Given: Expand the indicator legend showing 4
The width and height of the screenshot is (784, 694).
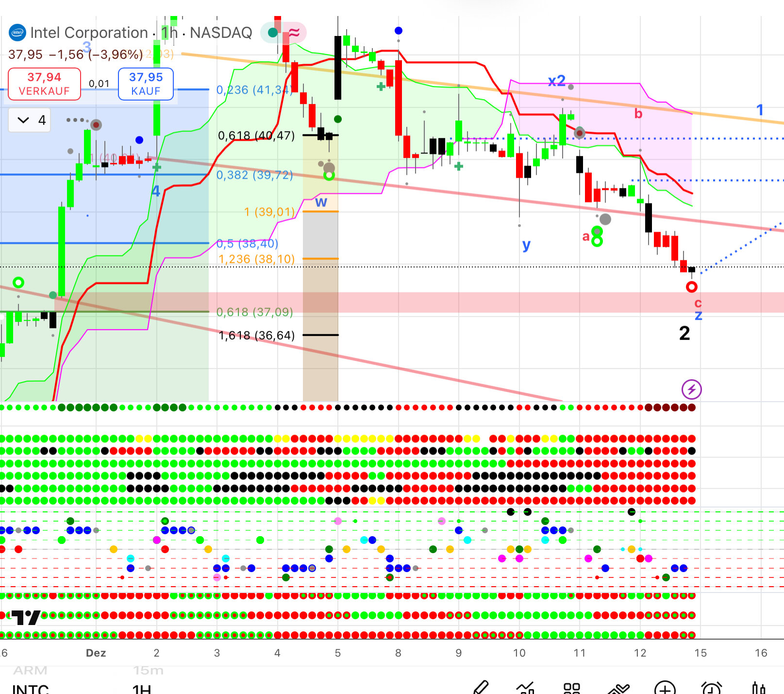Looking at the screenshot, I should tap(30, 120).
